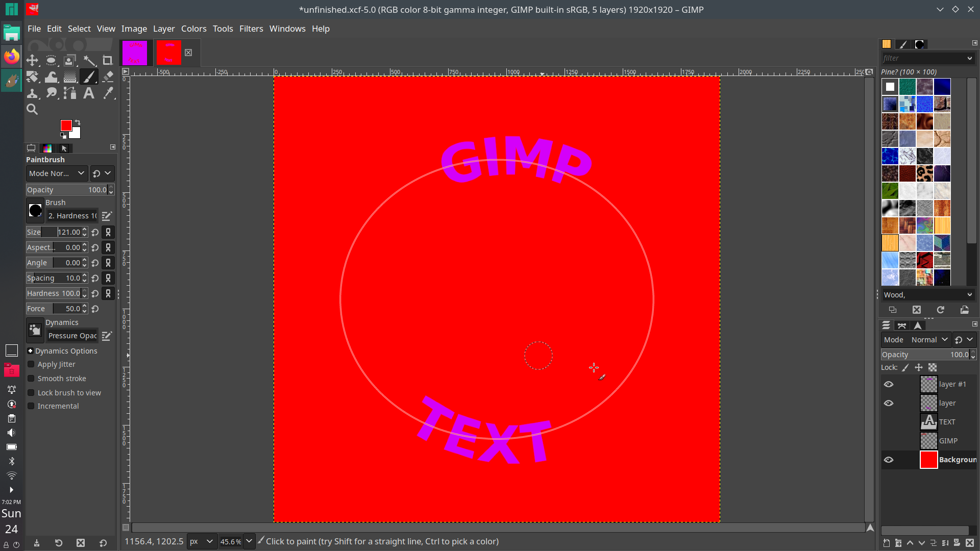The image size is (980, 551).
Task: Open paintbrush Mode Normal dropdown
Action: click(57, 173)
